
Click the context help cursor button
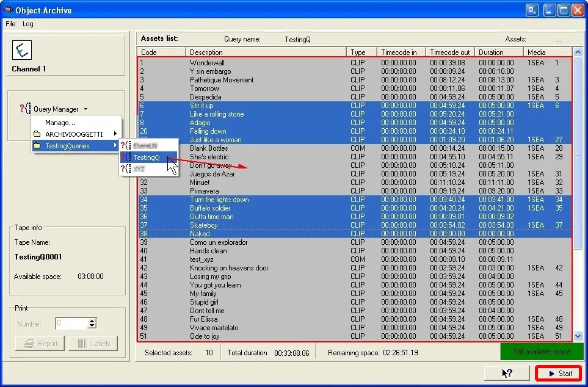pyautogui.click(x=507, y=373)
